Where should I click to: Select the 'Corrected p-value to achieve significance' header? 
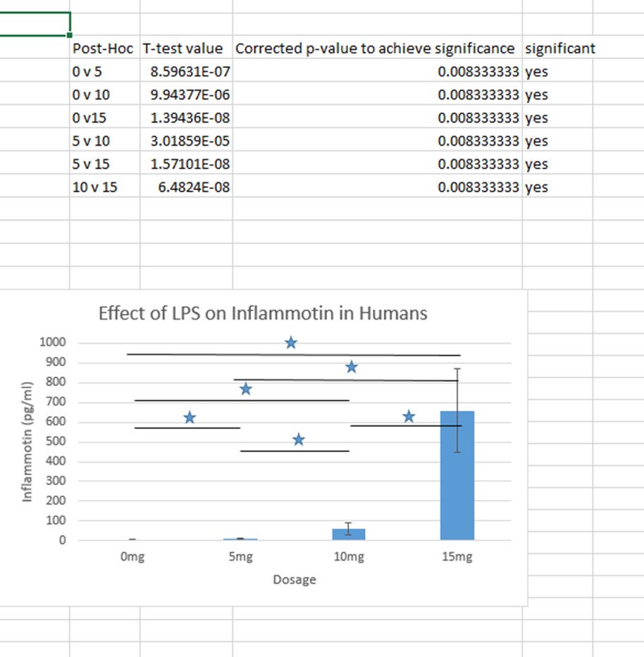pyautogui.click(x=376, y=49)
